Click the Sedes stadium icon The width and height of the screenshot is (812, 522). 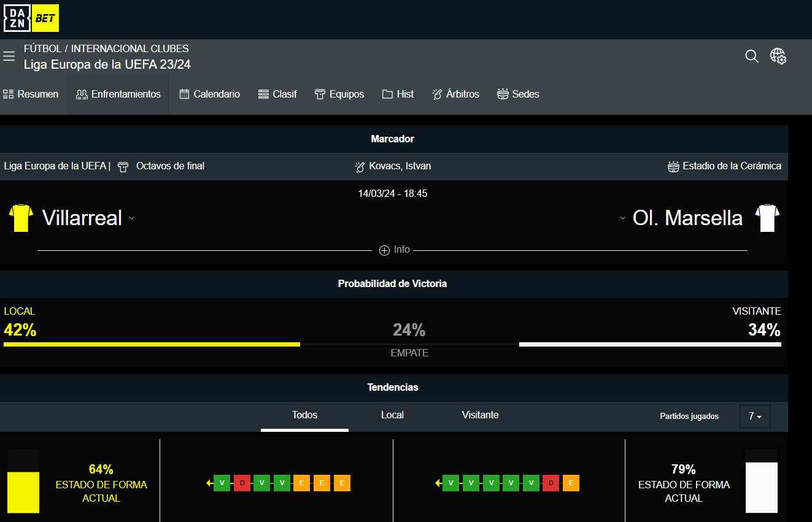(503, 94)
